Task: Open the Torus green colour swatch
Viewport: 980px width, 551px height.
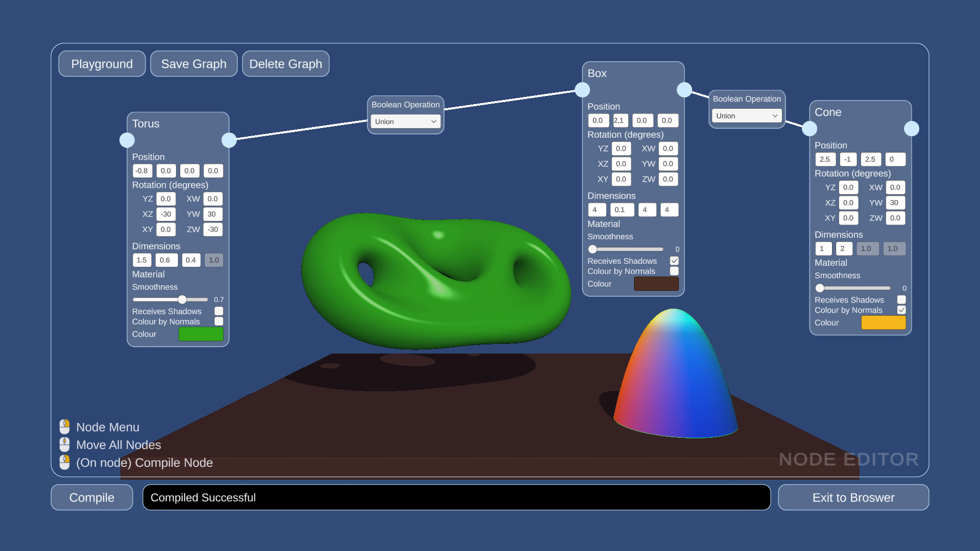Action: 201,334
